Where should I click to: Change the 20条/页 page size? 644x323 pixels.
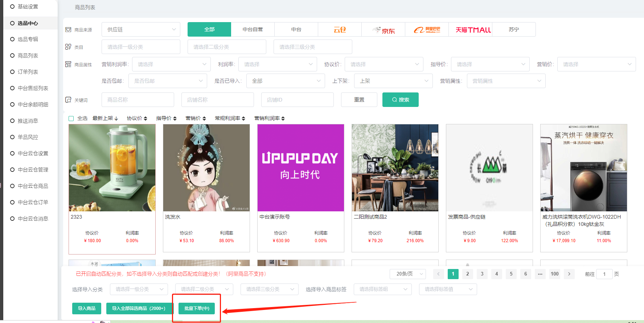(x=408, y=274)
